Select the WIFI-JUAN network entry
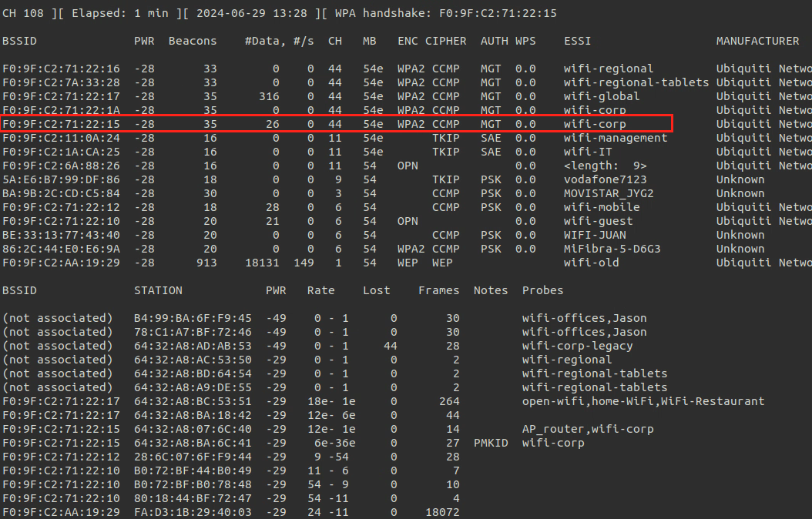 tap(594, 235)
